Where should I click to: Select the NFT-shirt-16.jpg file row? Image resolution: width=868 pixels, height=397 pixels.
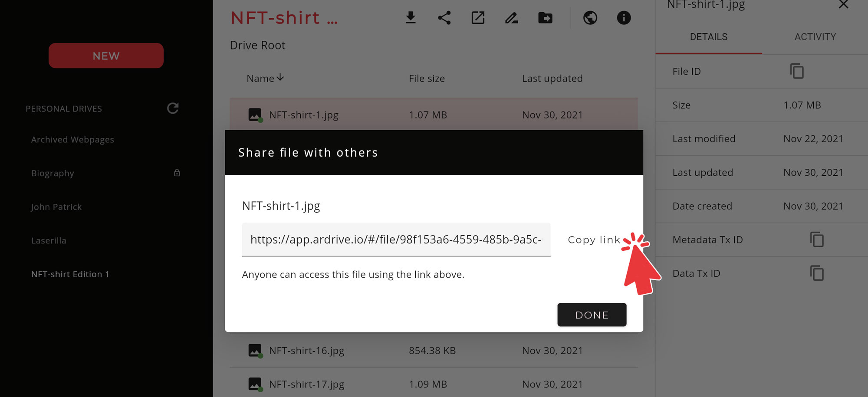coord(306,351)
